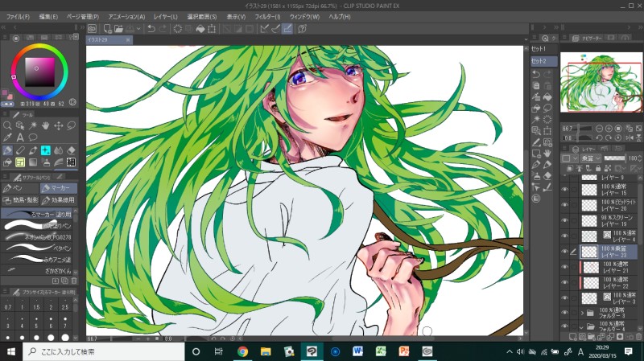644x361 pixels.
Task: Rotate canvas left in Navigator
Action: point(599,137)
